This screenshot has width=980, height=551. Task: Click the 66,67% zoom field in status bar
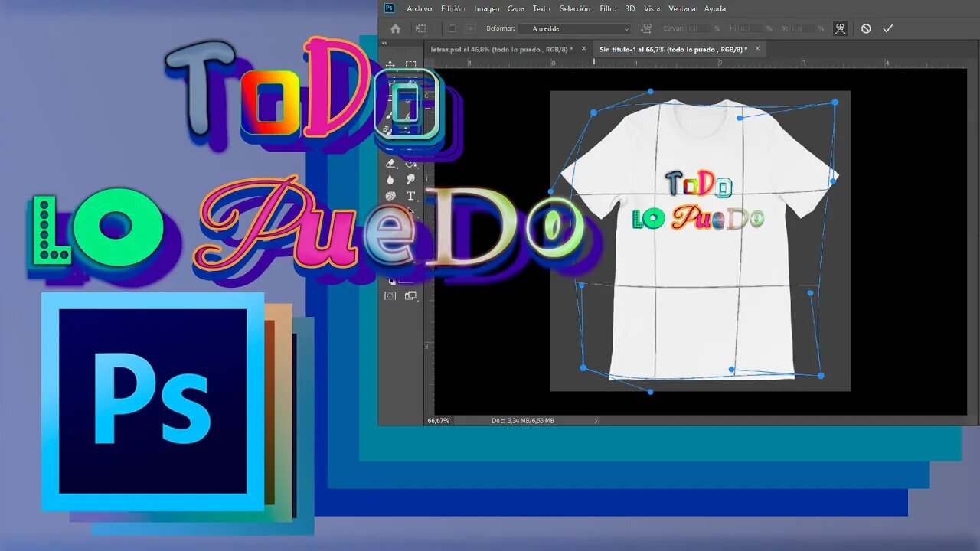pos(439,420)
